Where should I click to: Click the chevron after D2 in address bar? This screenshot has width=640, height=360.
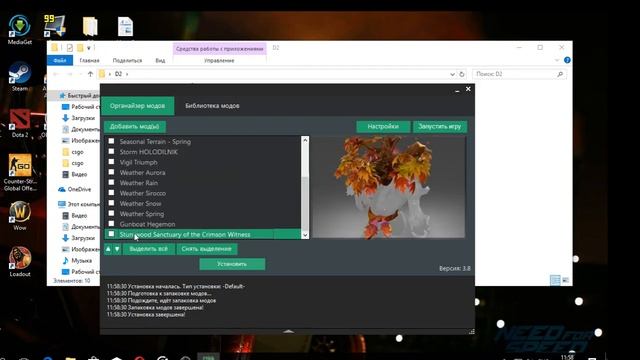[127, 74]
